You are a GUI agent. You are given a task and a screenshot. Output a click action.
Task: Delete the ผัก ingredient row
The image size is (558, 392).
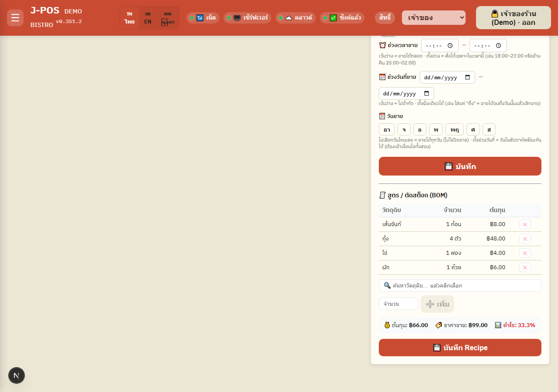click(525, 267)
